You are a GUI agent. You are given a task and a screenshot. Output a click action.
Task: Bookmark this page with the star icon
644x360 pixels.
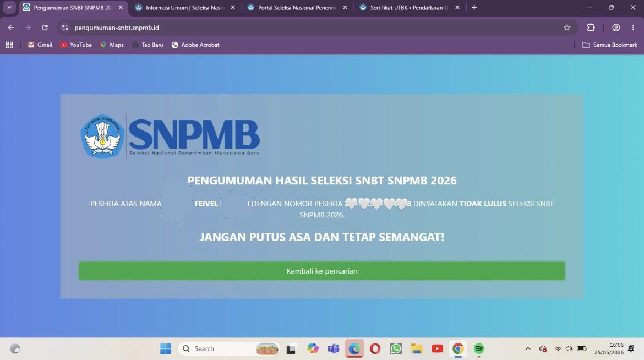click(567, 28)
